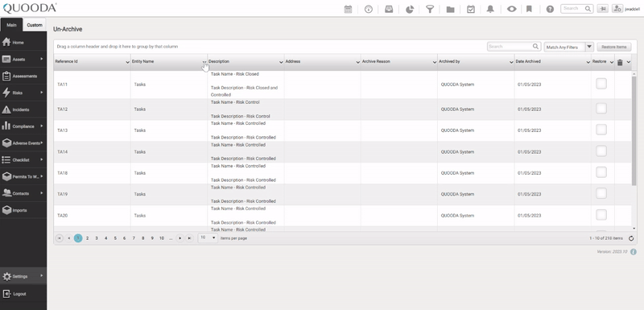The image size is (644, 310).
Task: Go to page 5 of grid
Action: pos(115,238)
